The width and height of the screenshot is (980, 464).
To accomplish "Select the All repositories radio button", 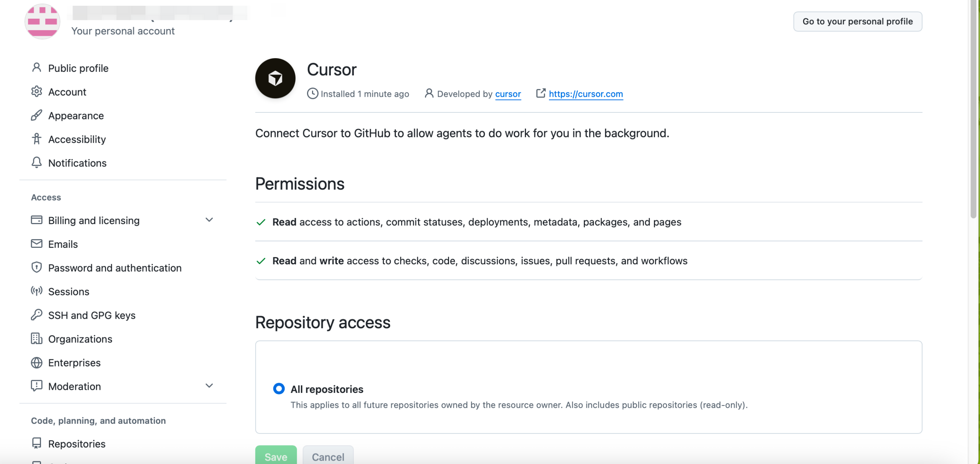I will (279, 389).
